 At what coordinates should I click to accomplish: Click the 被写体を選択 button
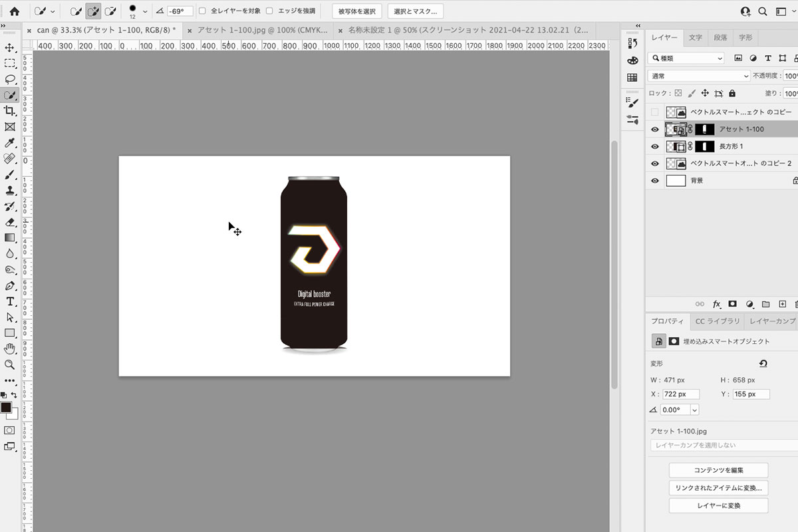coord(356,11)
